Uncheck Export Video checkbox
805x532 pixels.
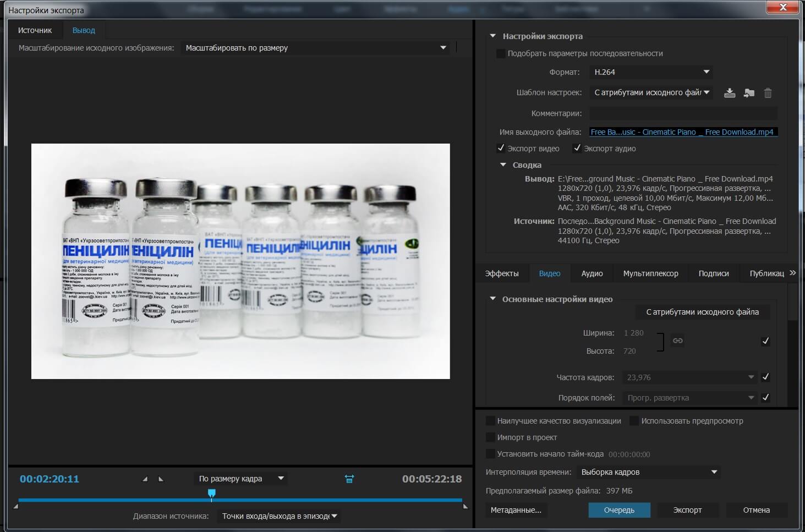coord(501,148)
